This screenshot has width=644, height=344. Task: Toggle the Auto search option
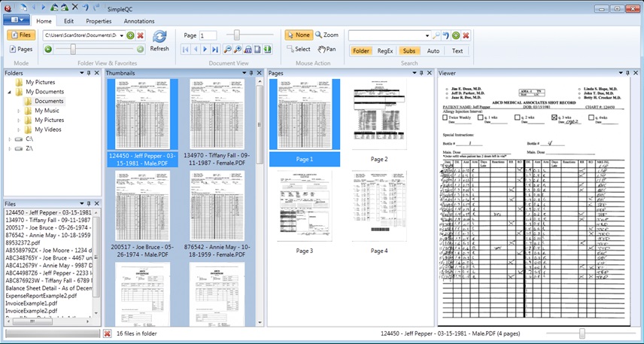click(x=433, y=51)
